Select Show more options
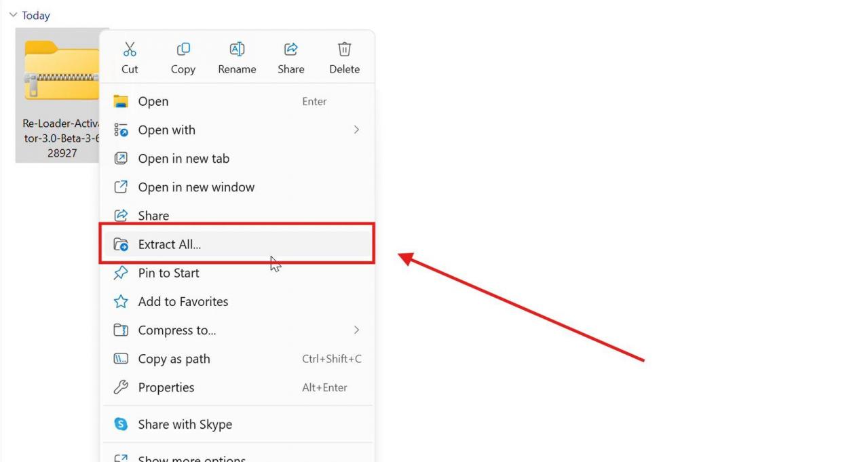Viewport: 868px width, 462px height. (x=191, y=458)
